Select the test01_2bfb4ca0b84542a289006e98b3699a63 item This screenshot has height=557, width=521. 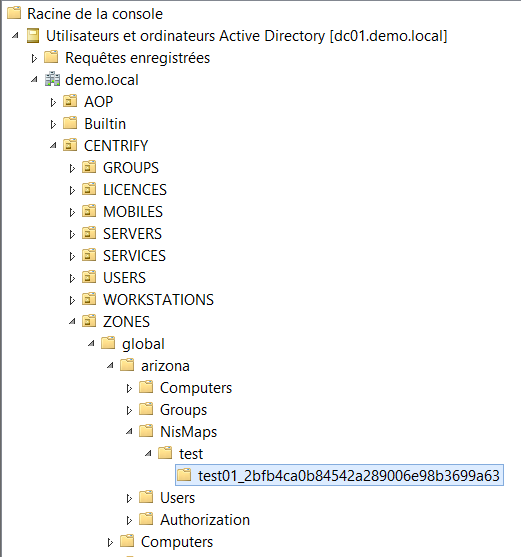[x=340, y=475]
